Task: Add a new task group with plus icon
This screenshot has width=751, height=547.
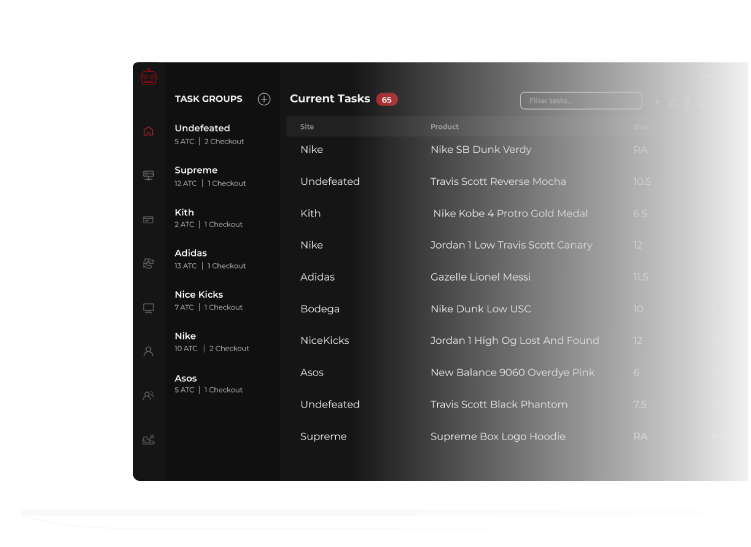Action: (264, 99)
